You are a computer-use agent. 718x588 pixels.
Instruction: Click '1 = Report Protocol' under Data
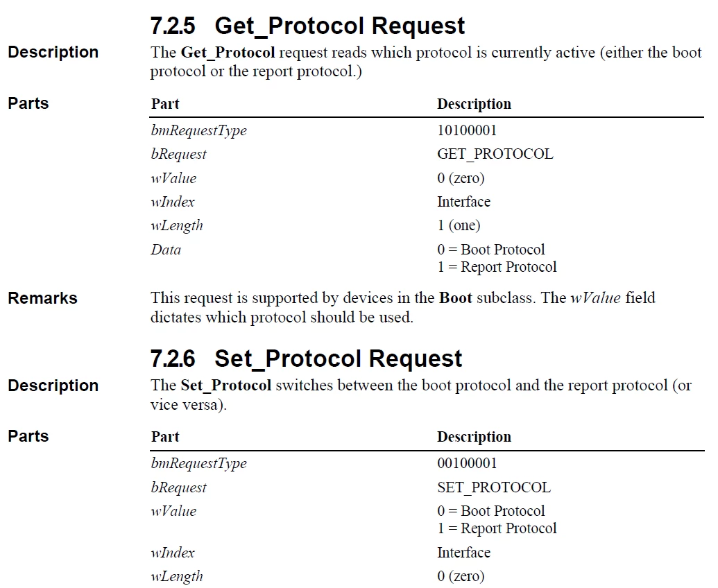tap(497, 267)
